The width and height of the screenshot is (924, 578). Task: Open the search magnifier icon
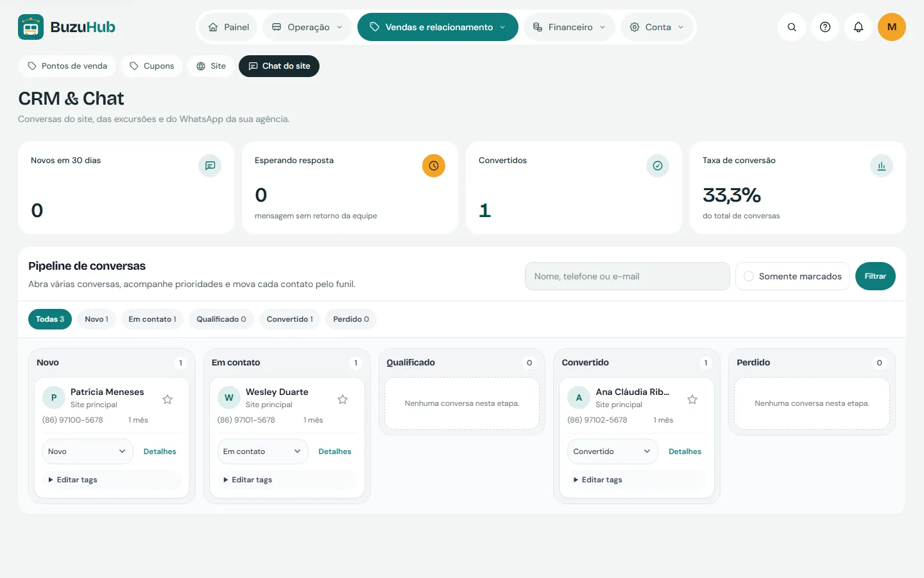click(x=792, y=27)
